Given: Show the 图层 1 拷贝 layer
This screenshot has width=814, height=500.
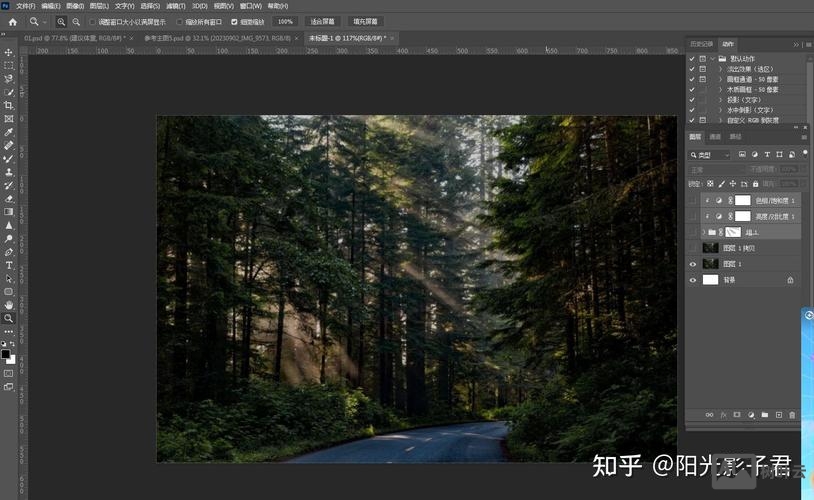Looking at the screenshot, I should pos(693,248).
